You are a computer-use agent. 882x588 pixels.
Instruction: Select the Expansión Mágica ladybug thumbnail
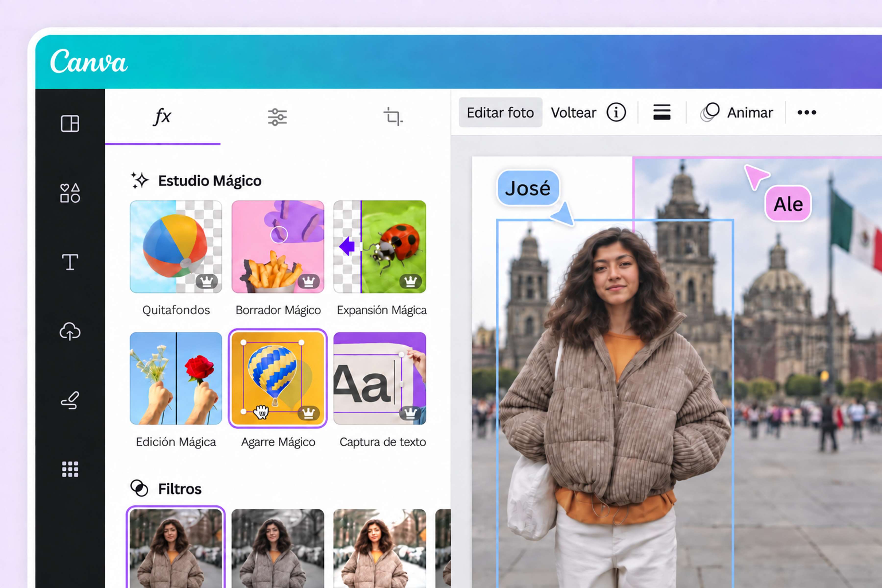[380, 247]
